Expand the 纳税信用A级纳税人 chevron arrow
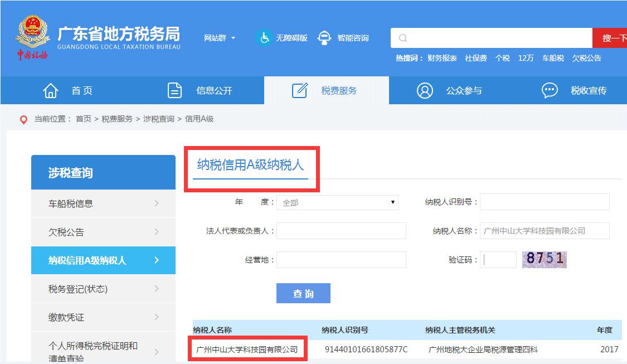 point(157,260)
